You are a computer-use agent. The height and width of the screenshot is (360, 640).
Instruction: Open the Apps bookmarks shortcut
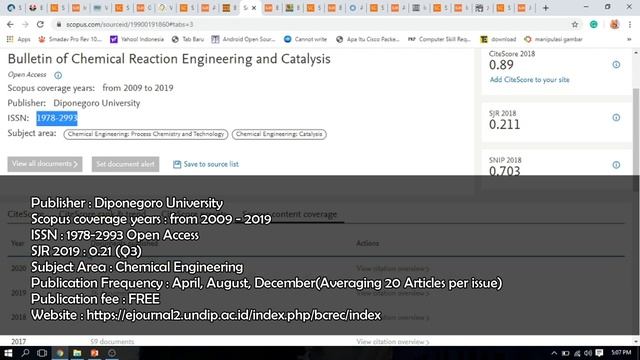pos(19,39)
